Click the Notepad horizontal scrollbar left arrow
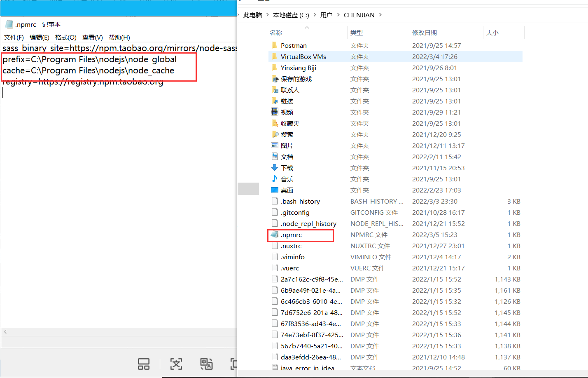 tap(5, 331)
